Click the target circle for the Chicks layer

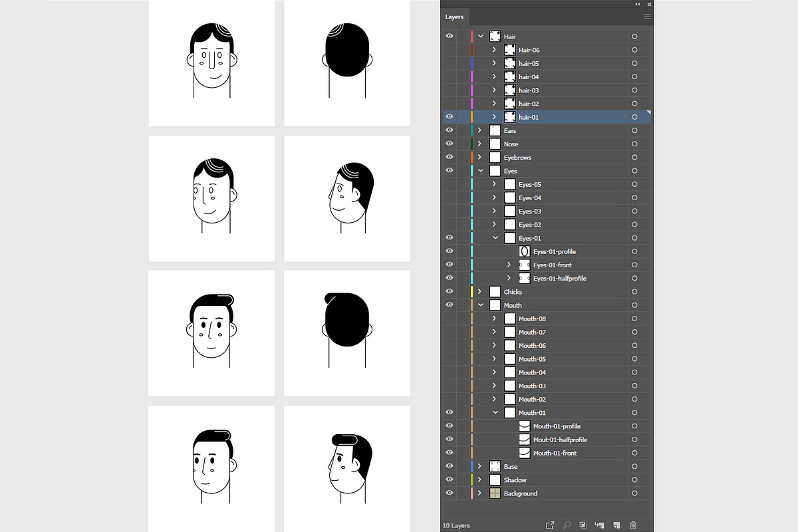pos(634,292)
